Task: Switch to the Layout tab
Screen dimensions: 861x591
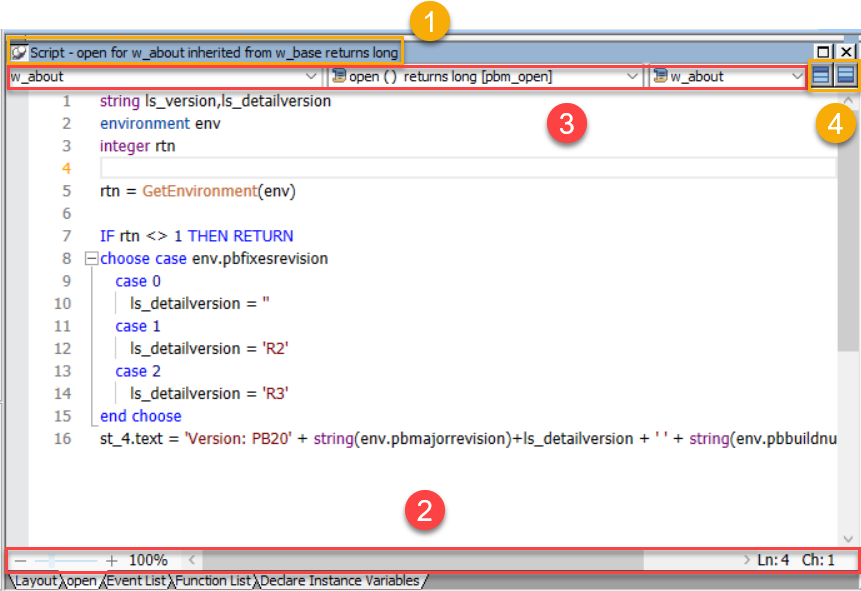Action: (x=35, y=580)
